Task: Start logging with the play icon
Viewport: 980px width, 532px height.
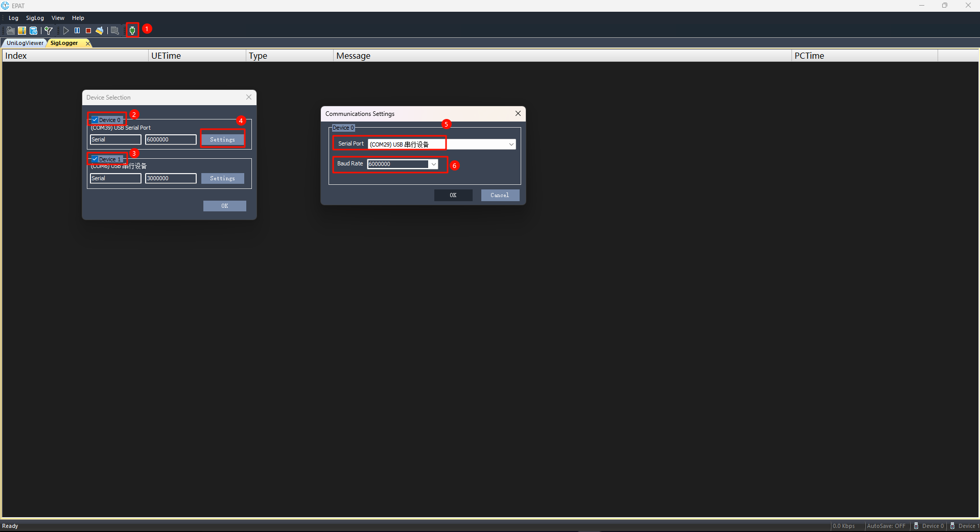Action: coord(66,31)
